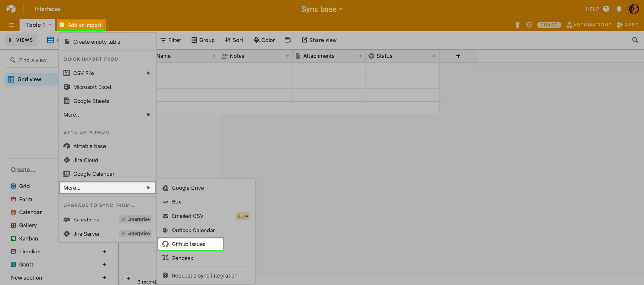Click Share view
This screenshot has width=644, height=285.
click(319, 40)
